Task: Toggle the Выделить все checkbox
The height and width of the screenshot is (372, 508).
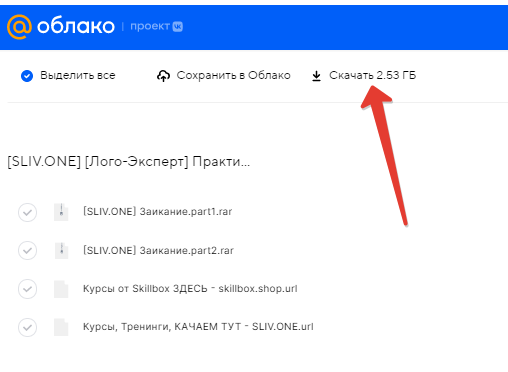Action: pyautogui.click(x=27, y=76)
